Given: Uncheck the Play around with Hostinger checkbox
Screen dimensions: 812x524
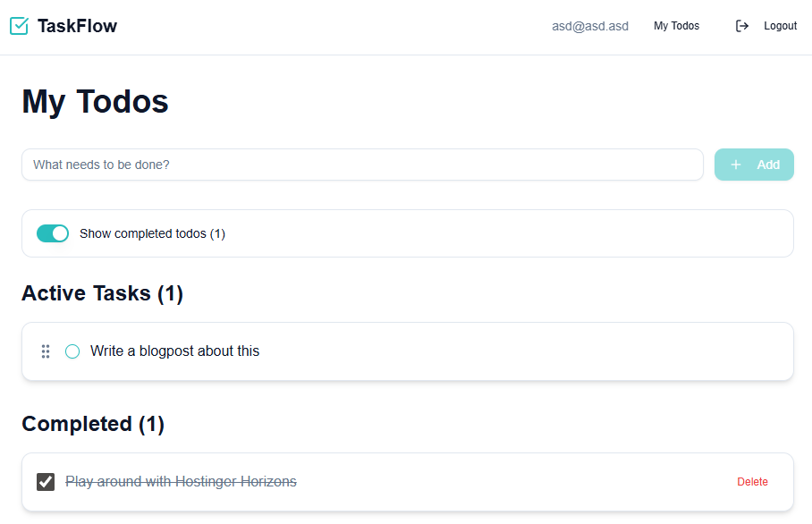Looking at the screenshot, I should (46, 482).
